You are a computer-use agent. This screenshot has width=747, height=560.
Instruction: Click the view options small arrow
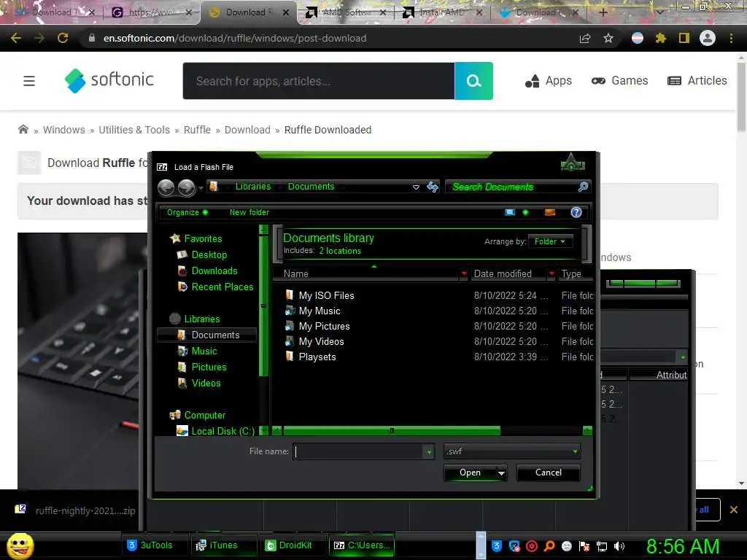(x=525, y=212)
